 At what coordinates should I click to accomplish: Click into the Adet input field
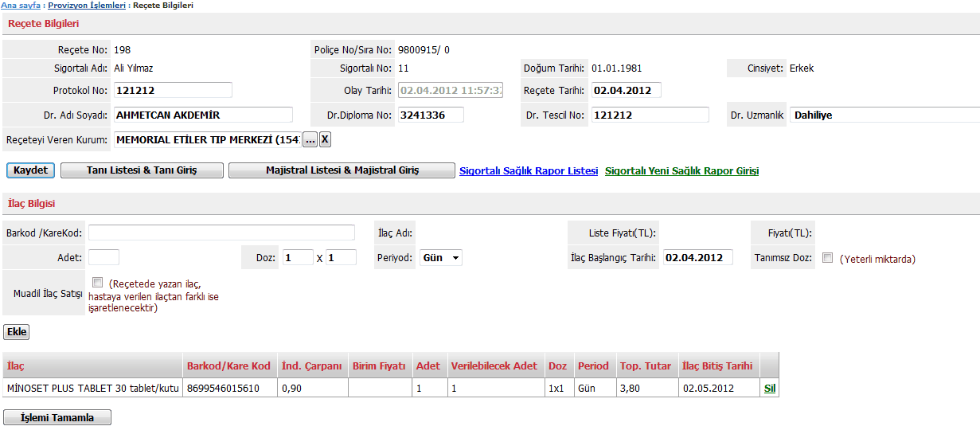[103, 258]
